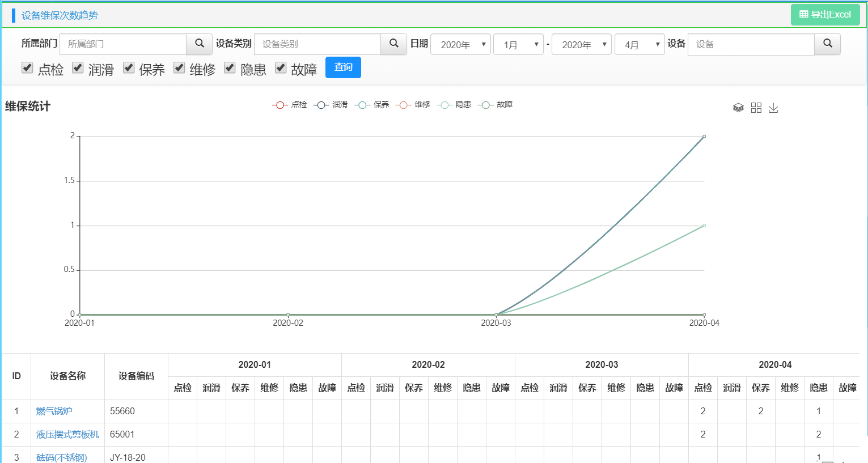Click the search icon next to 所属部门 field

(x=200, y=44)
